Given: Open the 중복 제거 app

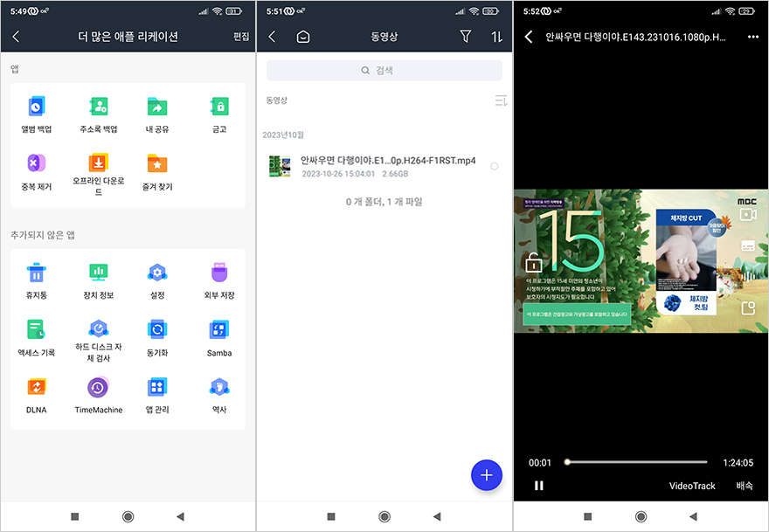Looking at the screenshot, I should pyautogui.click(x=37, y=172).
